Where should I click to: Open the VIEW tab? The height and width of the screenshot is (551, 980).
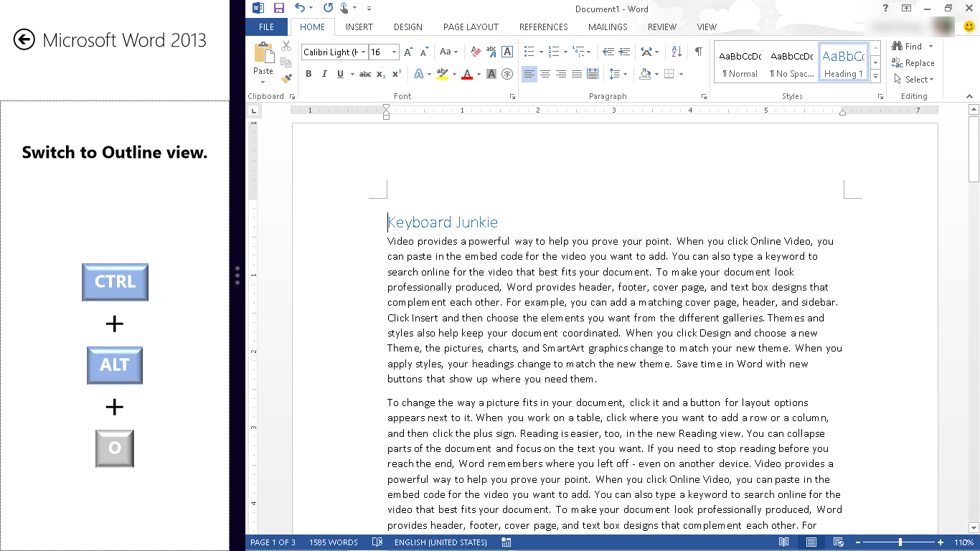pos(707,27)
